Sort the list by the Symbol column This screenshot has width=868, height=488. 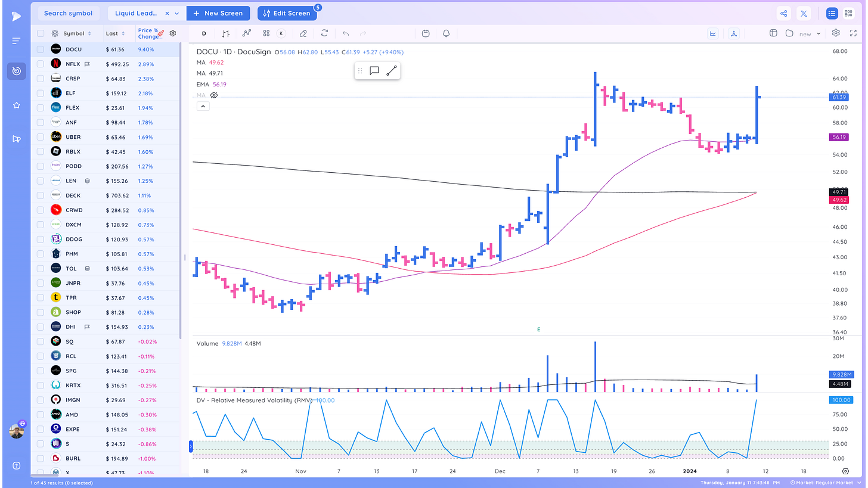(77, 33)
